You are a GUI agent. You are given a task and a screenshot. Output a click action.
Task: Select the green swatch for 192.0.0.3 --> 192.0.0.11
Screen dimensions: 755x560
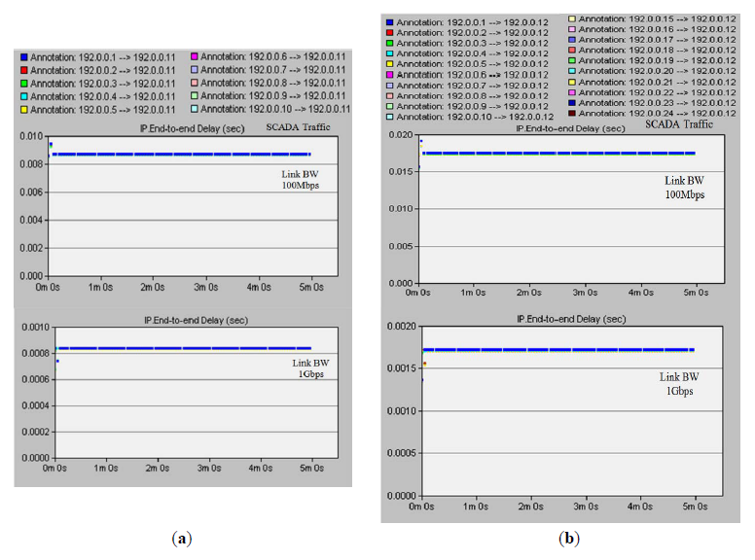point(23,83)
